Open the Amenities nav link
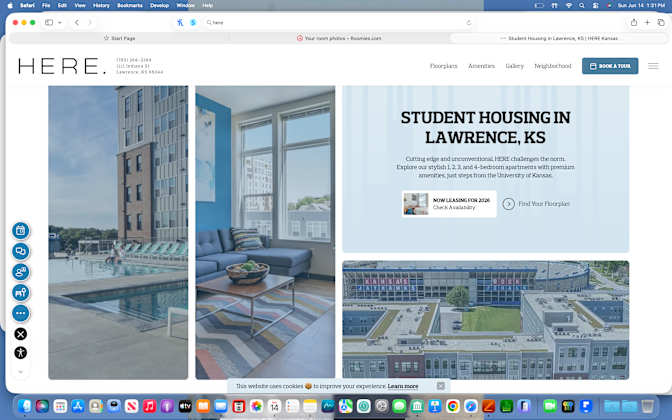This screenshot has width=672, height=420. tap(481, 66)
